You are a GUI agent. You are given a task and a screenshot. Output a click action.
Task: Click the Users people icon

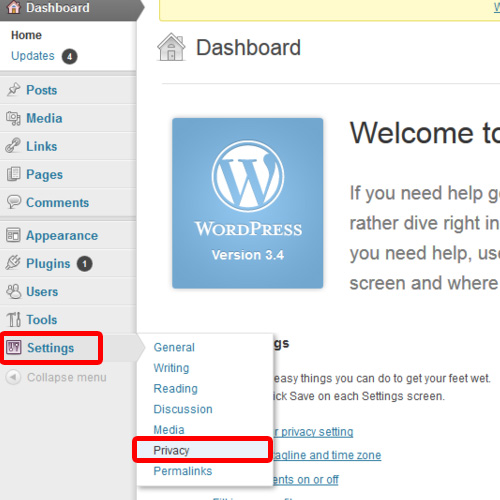[x=14, y=291]
